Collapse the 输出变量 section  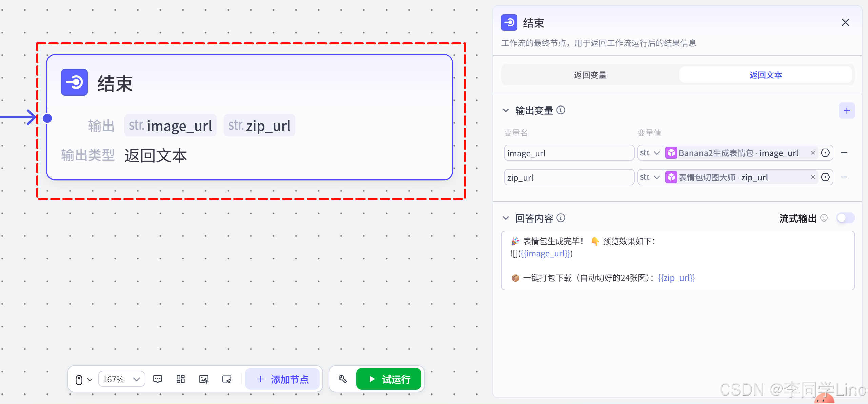click(506, 111)
